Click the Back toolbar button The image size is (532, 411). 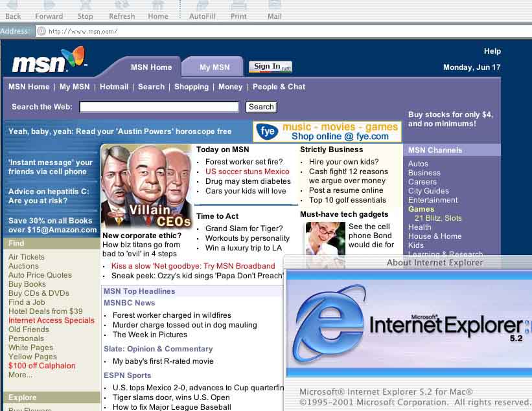click(13, 10)
